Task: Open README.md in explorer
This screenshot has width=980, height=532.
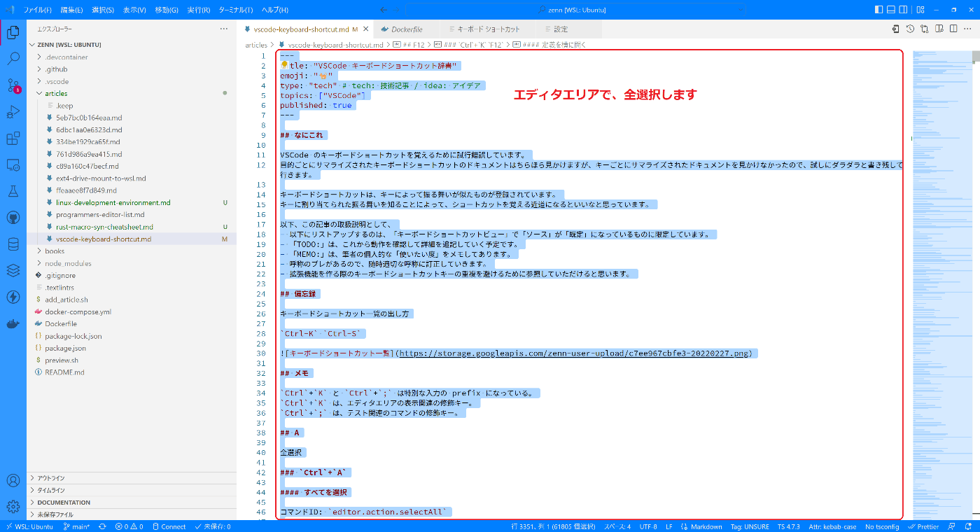Action: tap(132, 372)
